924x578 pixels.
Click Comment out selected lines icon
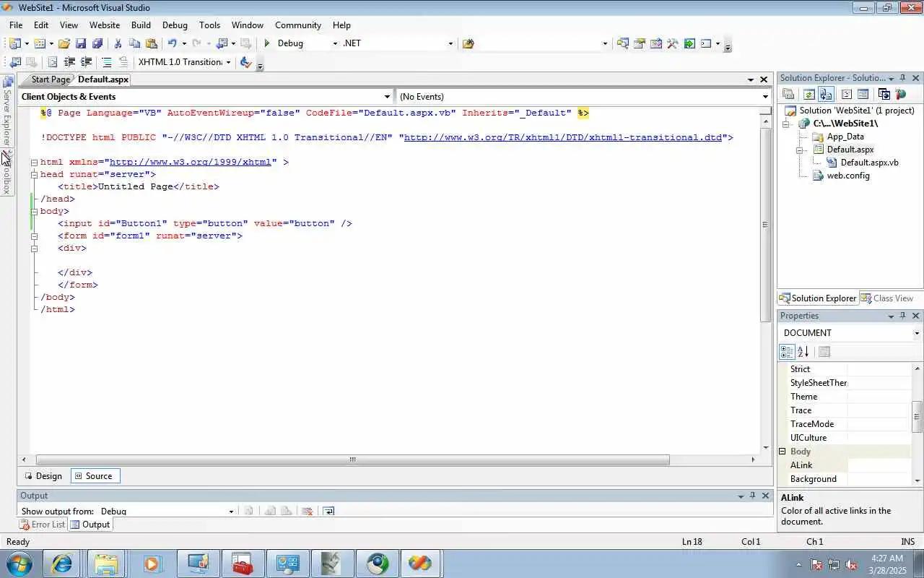[x=107, y=62]
